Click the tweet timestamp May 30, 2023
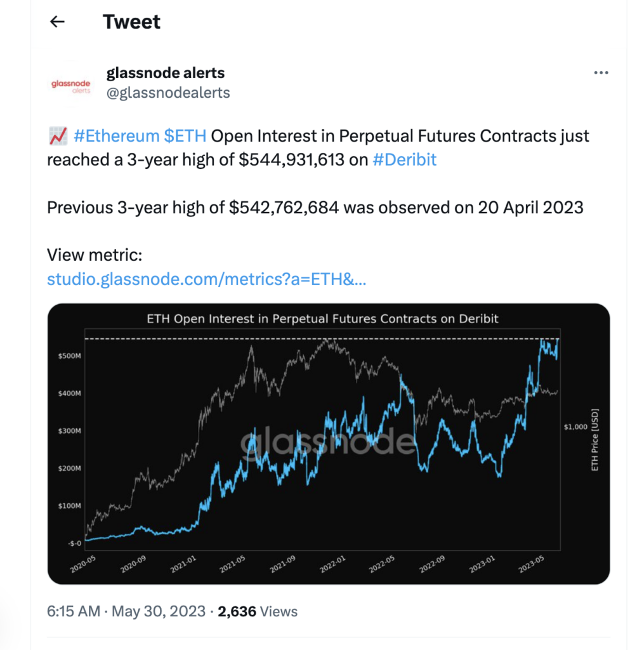 click(x=159, y=611)
